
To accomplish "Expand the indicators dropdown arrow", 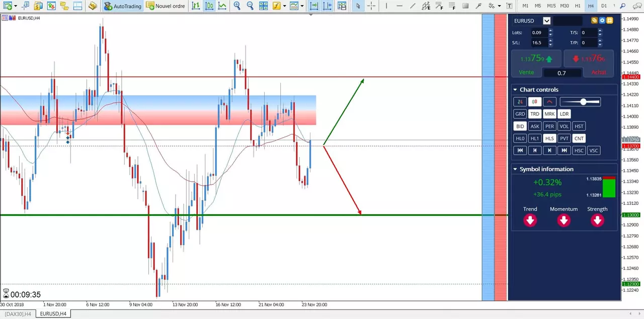I will (x=284, y=6).
